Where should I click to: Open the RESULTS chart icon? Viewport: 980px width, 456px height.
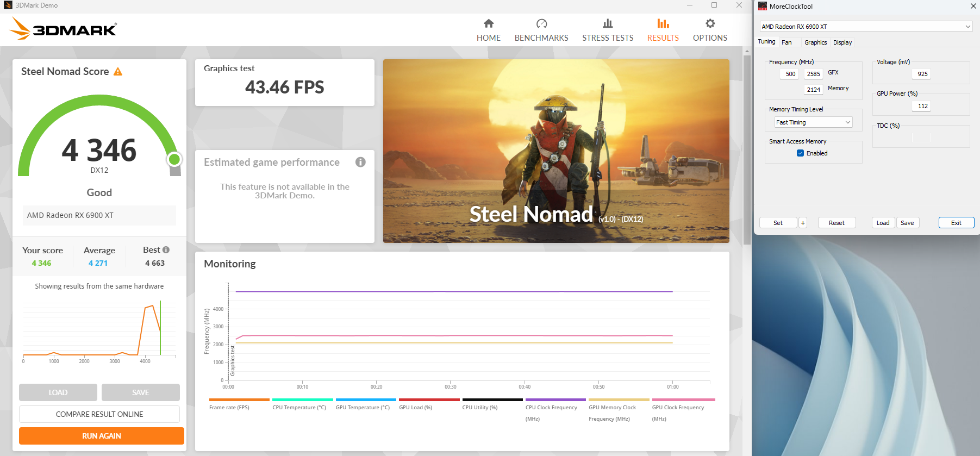tap(663, 23)
